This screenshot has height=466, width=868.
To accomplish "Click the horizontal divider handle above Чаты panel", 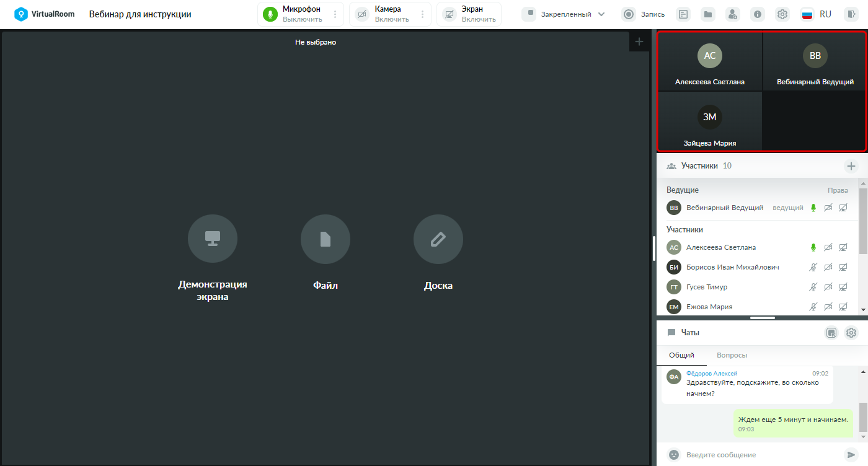I will pyautogui.click(x=762, y=318).
